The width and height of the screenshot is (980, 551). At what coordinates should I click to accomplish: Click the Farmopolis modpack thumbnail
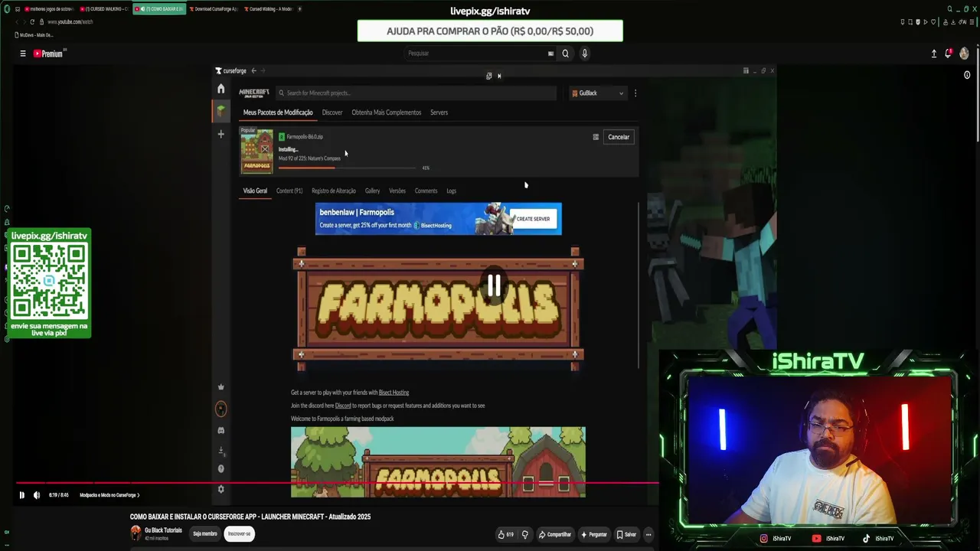256,151
